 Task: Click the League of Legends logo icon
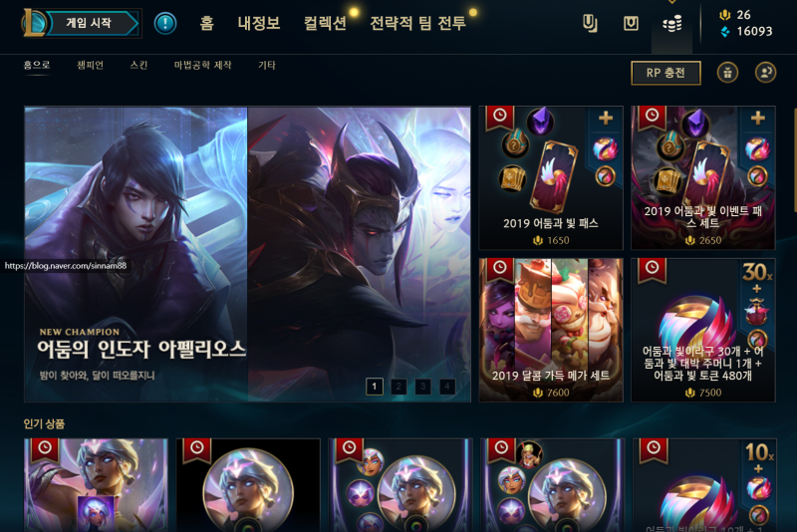pyautogui.click(x=33, y=23)
